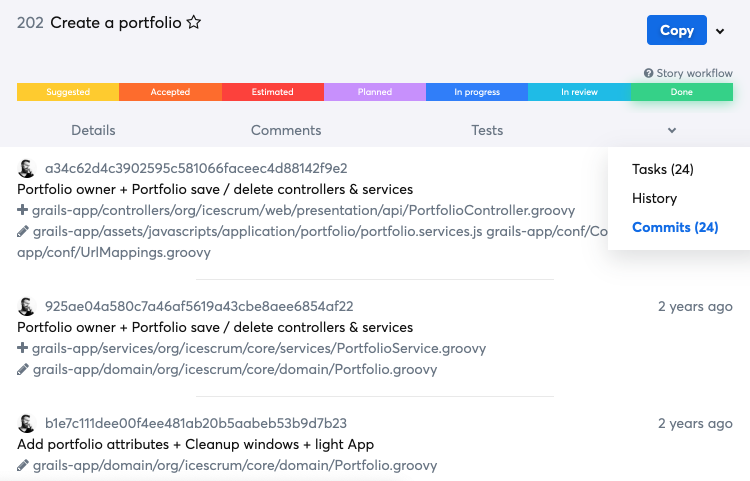The width and height of the screenshot is (750, 481).
Task: Click the portfolio.services.js file path
Action: coord(257,231)
